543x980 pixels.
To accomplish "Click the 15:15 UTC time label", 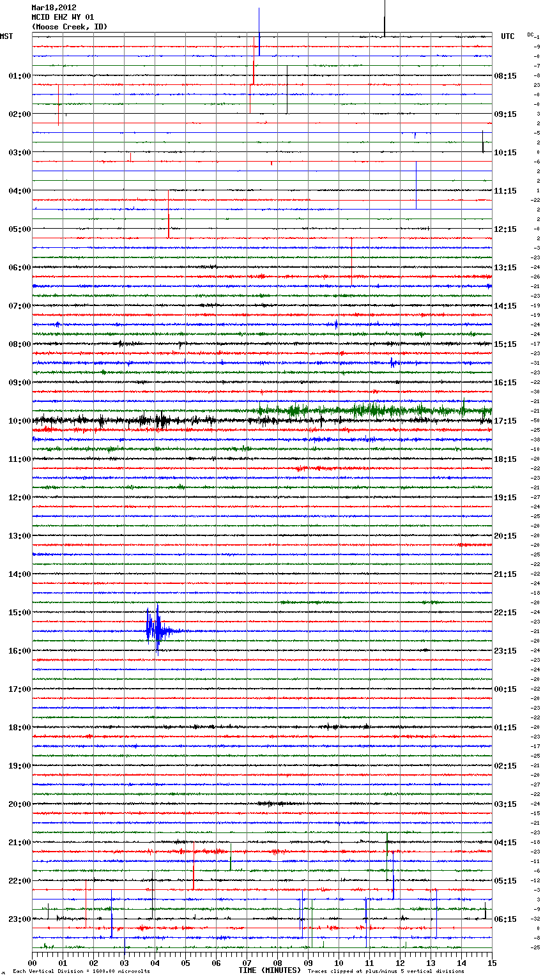I will (x=505, y=344).
